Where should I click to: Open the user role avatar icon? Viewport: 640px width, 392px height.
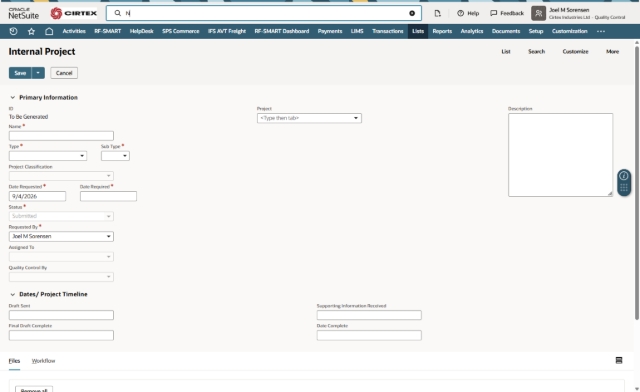tap(538, 13)
